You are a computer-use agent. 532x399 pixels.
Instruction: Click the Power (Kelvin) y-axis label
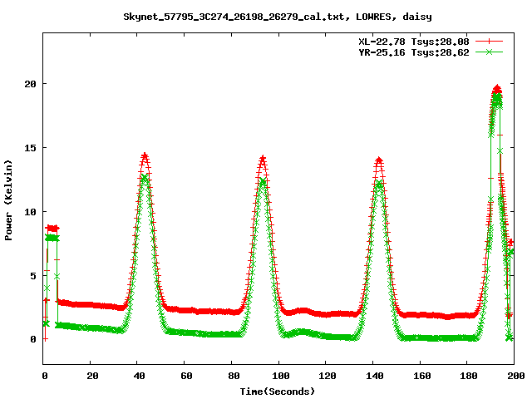click(8, 200)
